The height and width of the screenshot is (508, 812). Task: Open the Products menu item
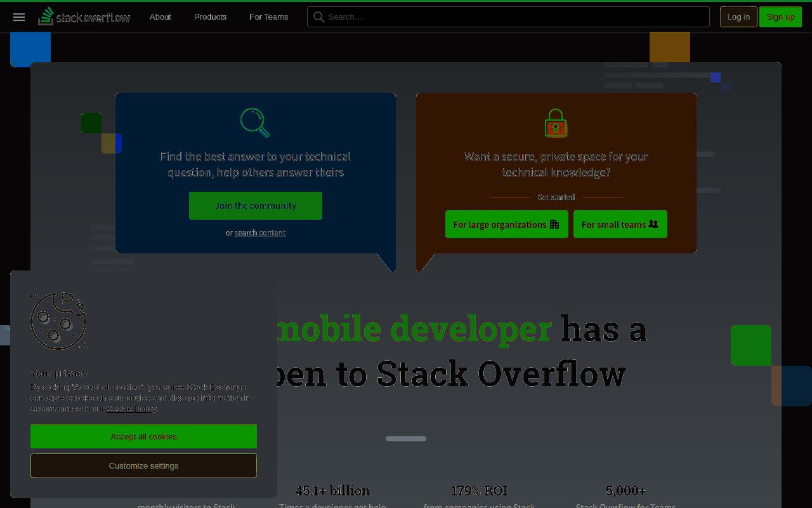coord(210,17)
